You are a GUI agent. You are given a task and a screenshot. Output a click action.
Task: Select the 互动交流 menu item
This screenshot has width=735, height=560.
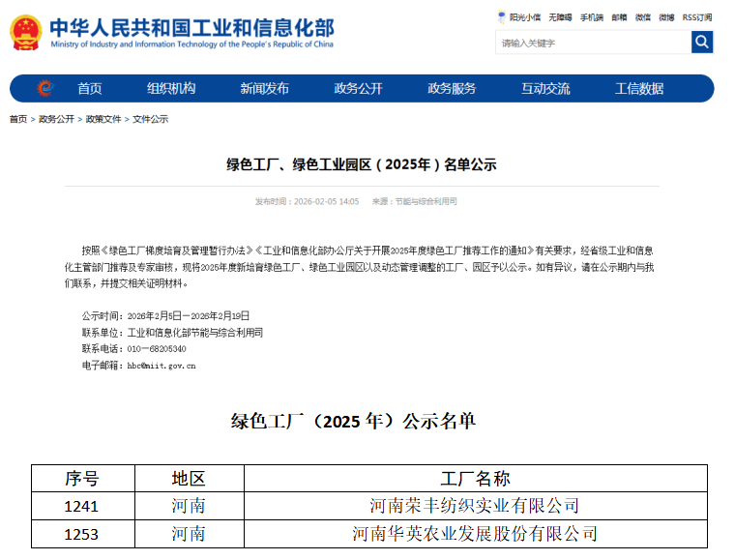545,88
